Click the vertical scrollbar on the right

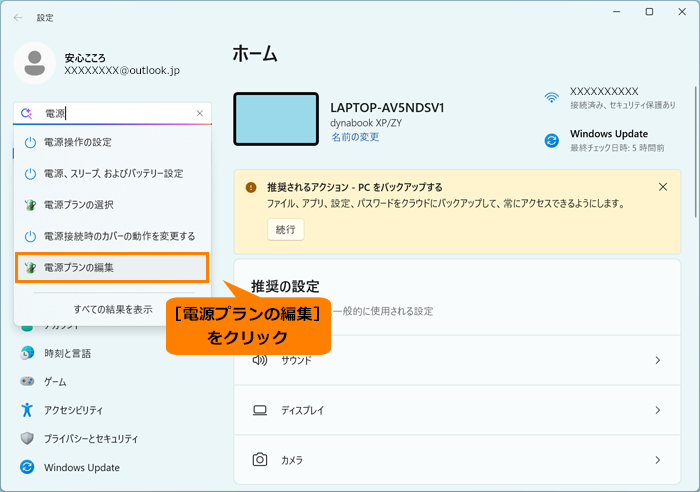[x=695, y=152]
